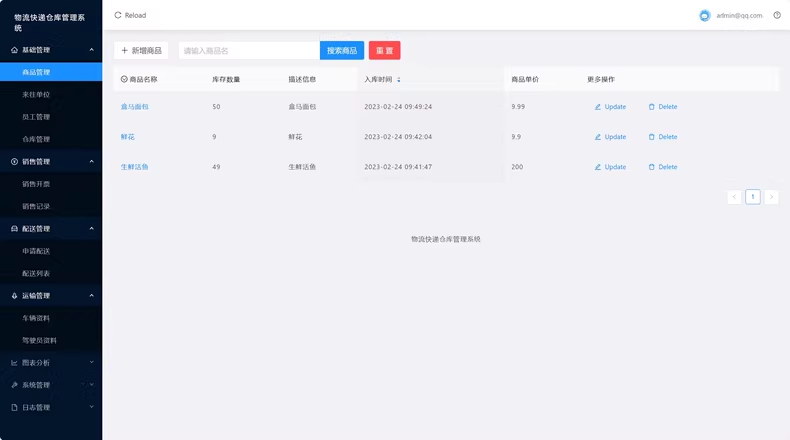Focus the 请输入商品名 search field
Image resolution: width=790 pixels, height=440 pixels.
point(249,50)
